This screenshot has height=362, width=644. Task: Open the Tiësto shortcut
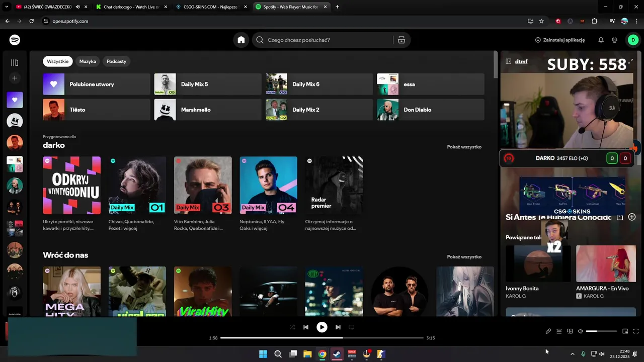[x=97, y=110]
